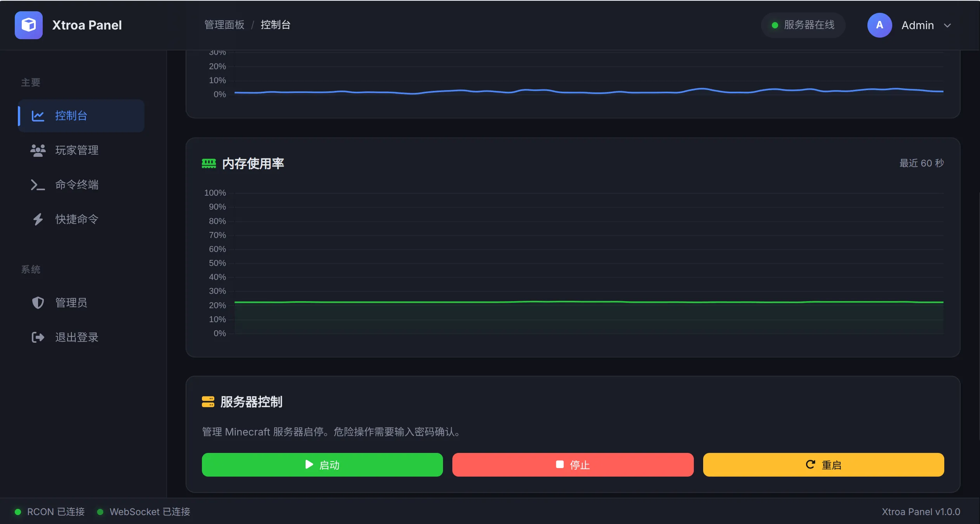This screenshot has width=980, height=524.
Task: Click the round A avatar
Action: [879, 25]
